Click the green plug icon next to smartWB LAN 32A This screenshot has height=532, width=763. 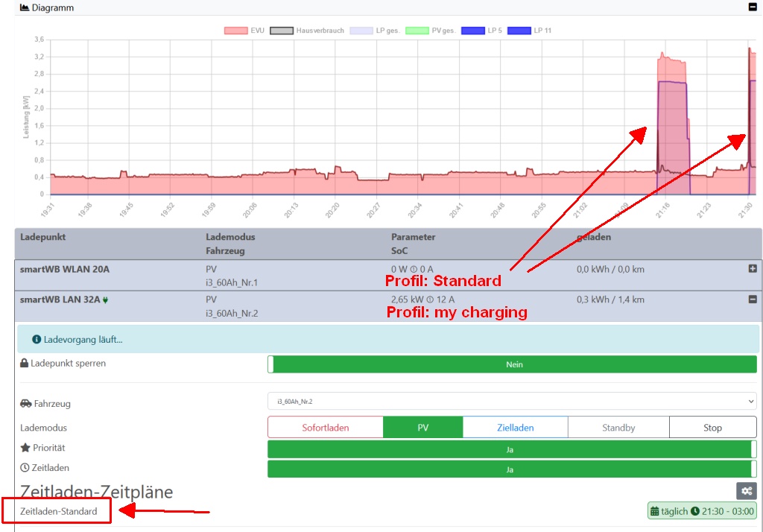(x=106, y=300)
